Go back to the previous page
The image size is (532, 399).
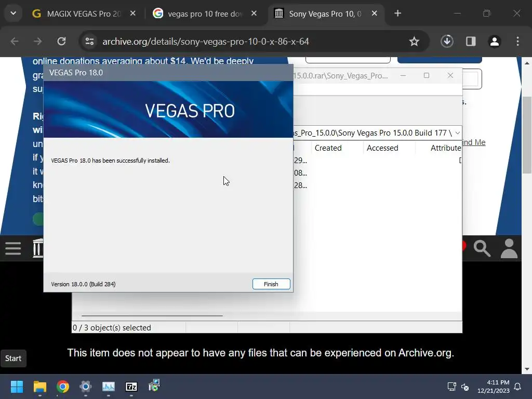[x=15, y=42]
